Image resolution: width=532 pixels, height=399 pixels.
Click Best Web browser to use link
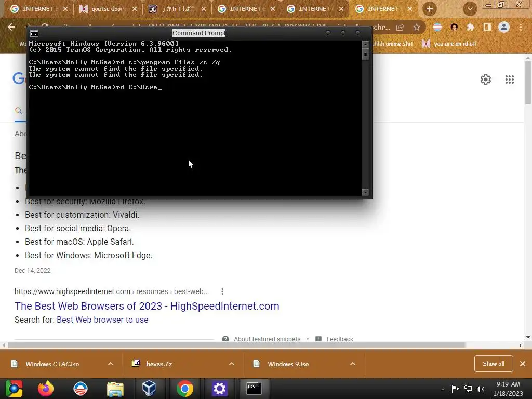[x=102, y=320]
